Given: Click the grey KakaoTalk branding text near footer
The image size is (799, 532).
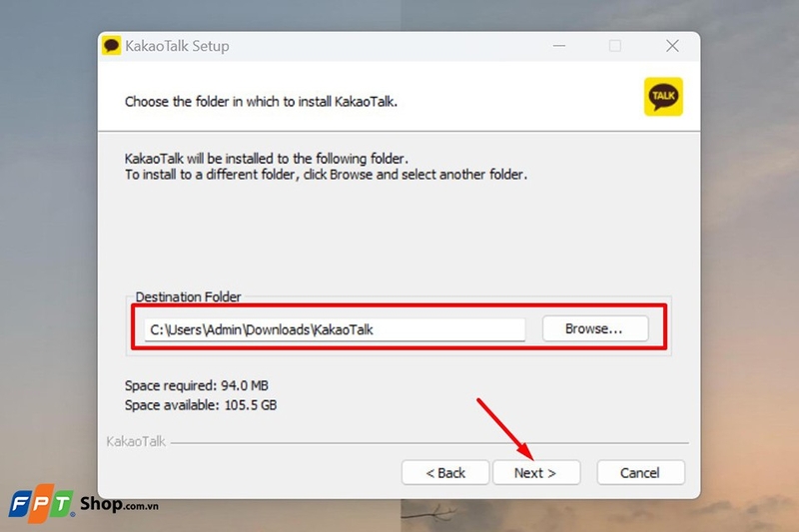Looking at the screenshot, I should coord(136,441).
